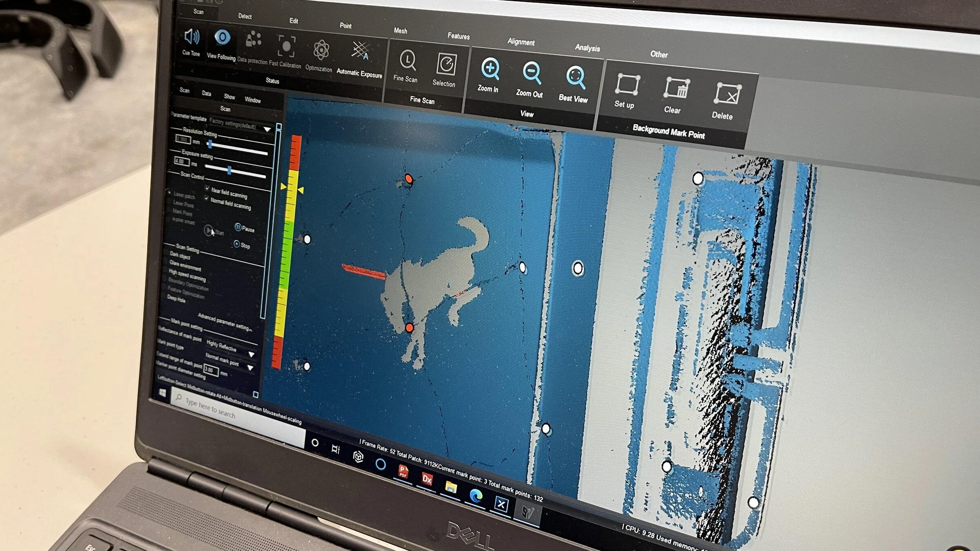Switch to Best View
This screenshot has height=551, width=980.
575,77
